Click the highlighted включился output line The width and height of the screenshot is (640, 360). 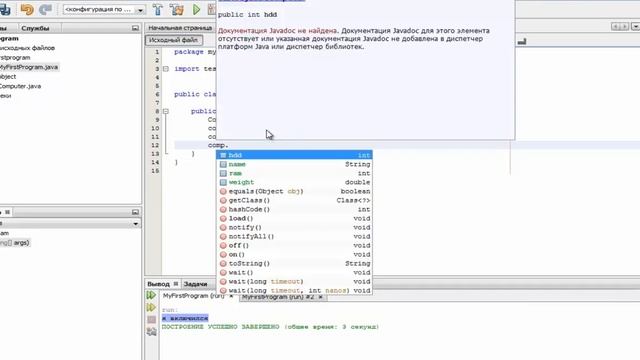(185, 318)
